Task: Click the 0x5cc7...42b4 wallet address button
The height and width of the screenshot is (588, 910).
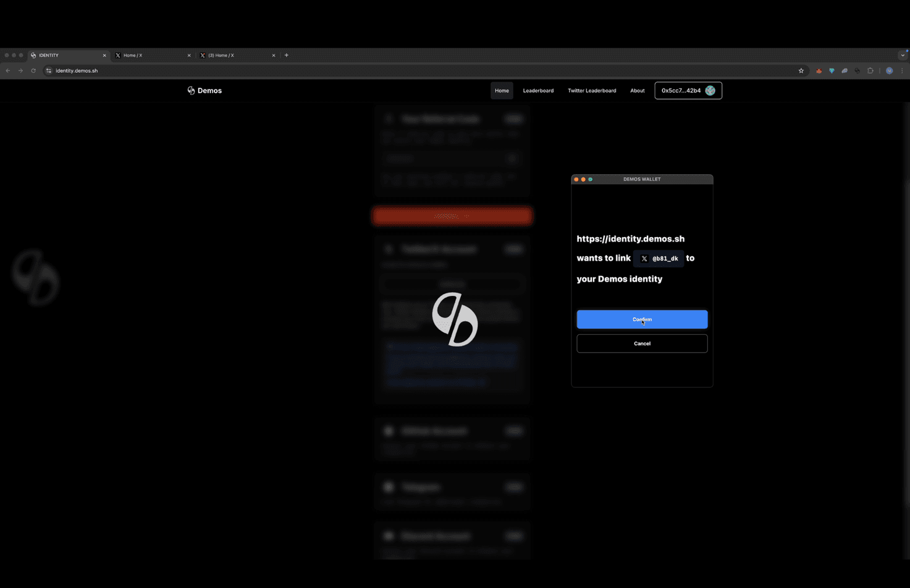Action: point(688,90)
